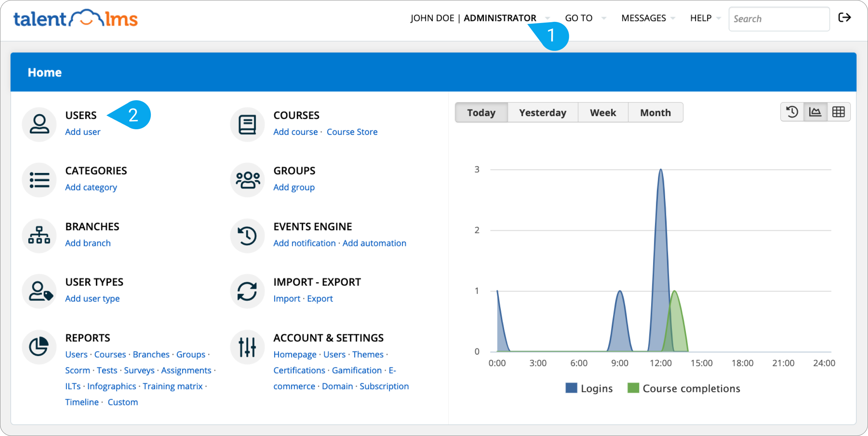Screen dimensions: 868x436
Task: Click into the Search field
Action: click(x=779, y=19)
